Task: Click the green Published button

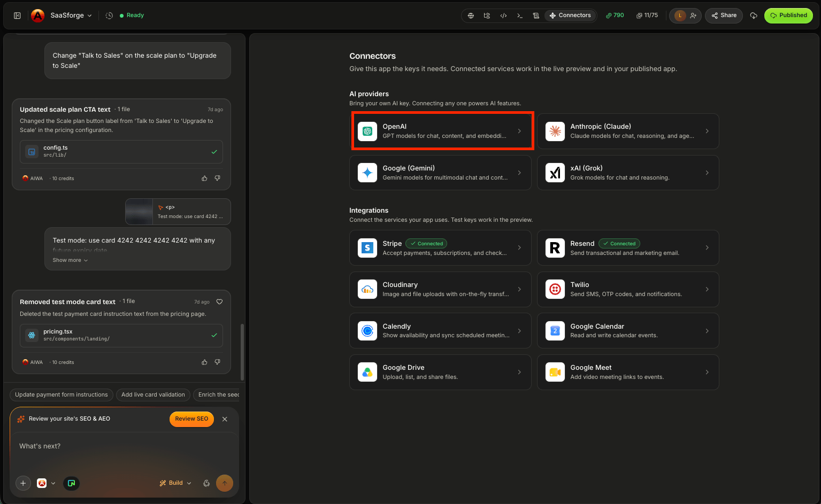Action: [x=788, y=15]
